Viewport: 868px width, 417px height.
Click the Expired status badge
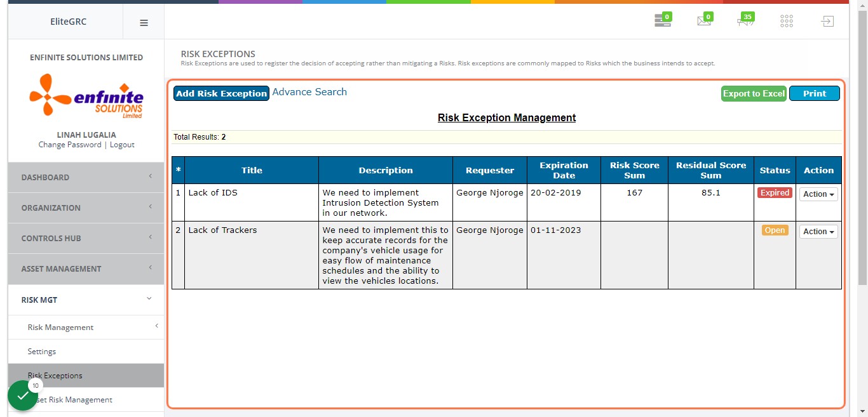tap(775, 193)
